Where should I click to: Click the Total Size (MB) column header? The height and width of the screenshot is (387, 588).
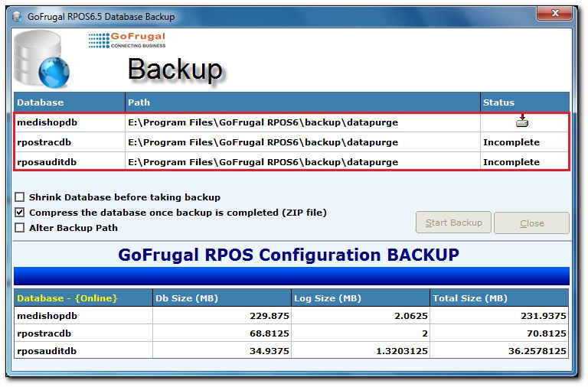499,298
